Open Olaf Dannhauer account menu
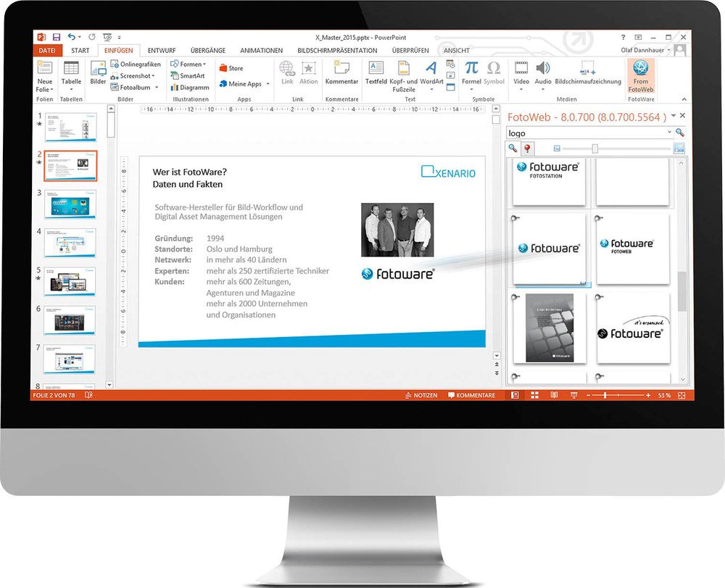Viewport: 725px width, 588px height. pyautogui.click(x=645, y=50)
